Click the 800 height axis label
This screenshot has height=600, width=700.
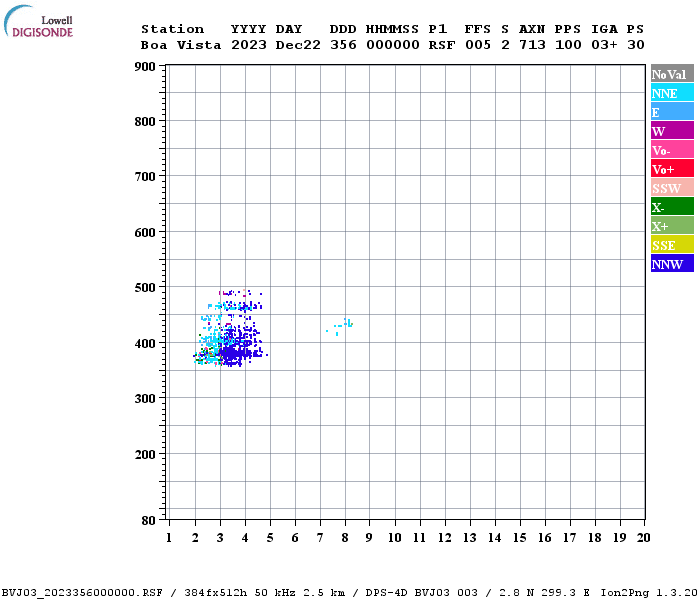tap(145, 121)
